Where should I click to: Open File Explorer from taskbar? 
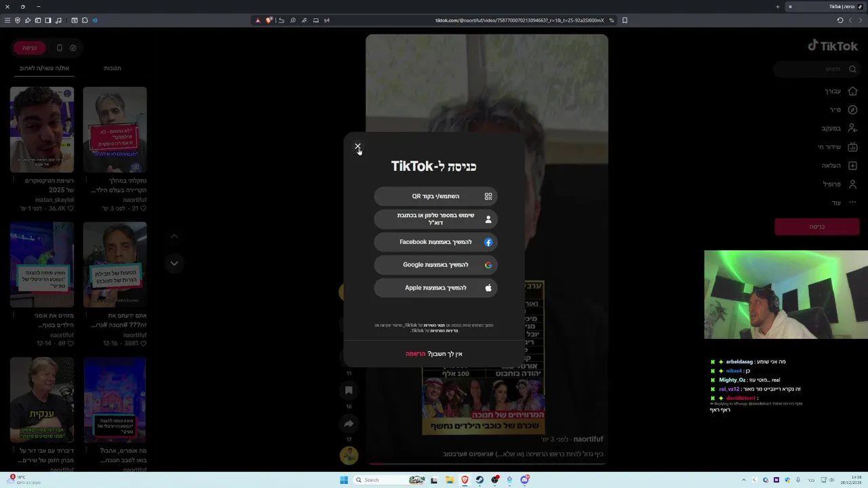[x=450, y=480]
